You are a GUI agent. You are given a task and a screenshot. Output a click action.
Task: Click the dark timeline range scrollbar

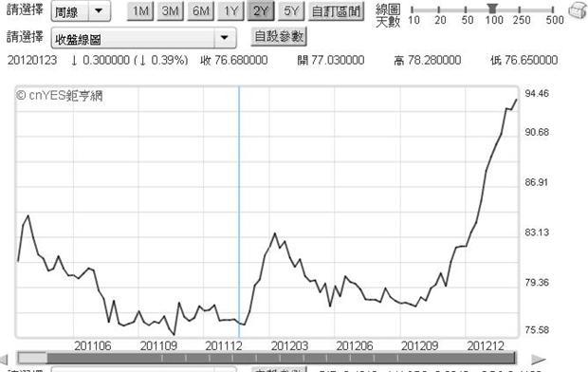tap(282, 358)
